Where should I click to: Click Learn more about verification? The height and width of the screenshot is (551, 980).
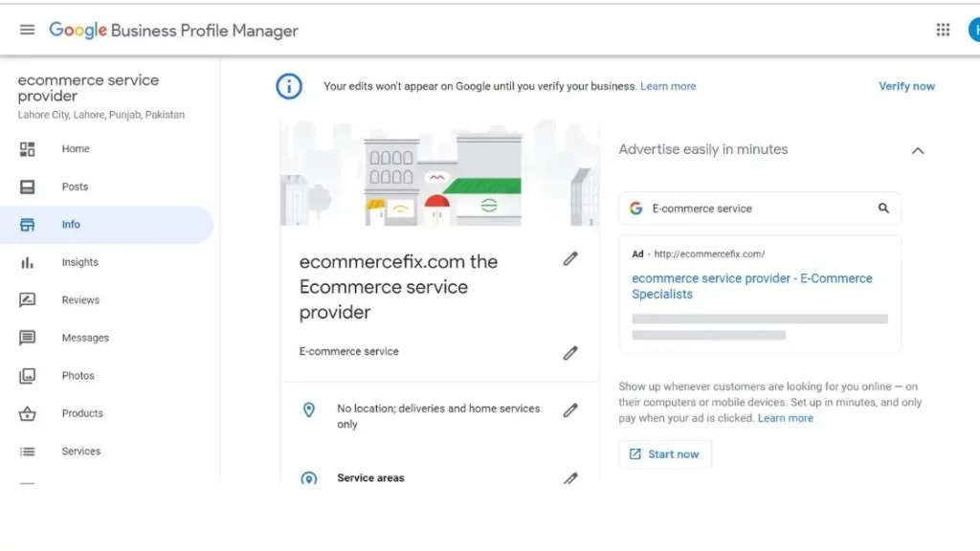[667, 86]
